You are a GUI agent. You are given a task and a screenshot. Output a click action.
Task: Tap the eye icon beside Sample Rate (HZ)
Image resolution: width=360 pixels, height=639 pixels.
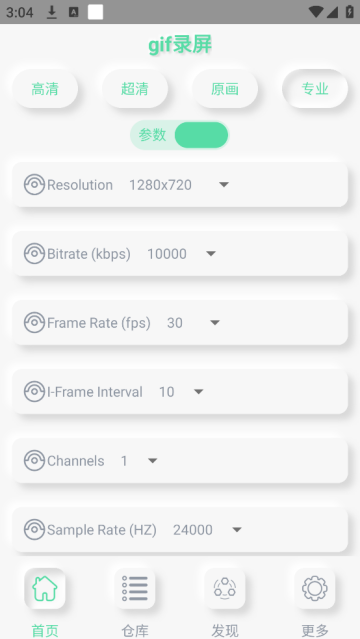(34, 529)
